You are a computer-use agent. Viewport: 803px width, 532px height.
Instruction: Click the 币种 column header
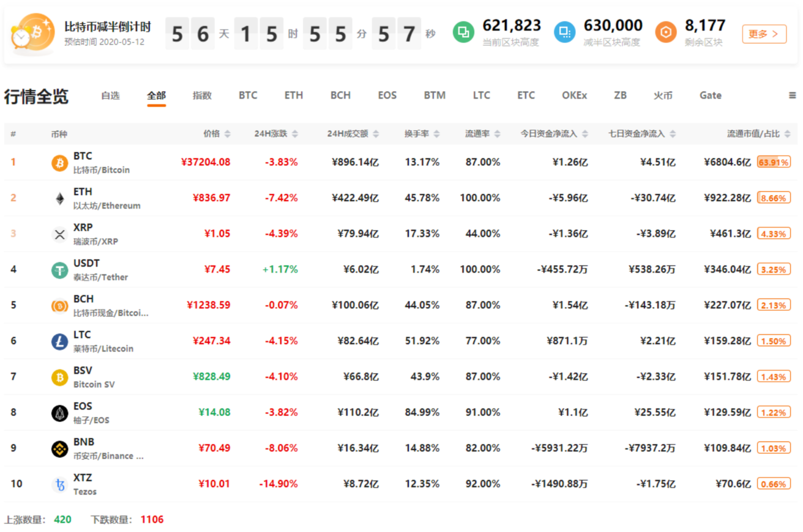(59, 134)
